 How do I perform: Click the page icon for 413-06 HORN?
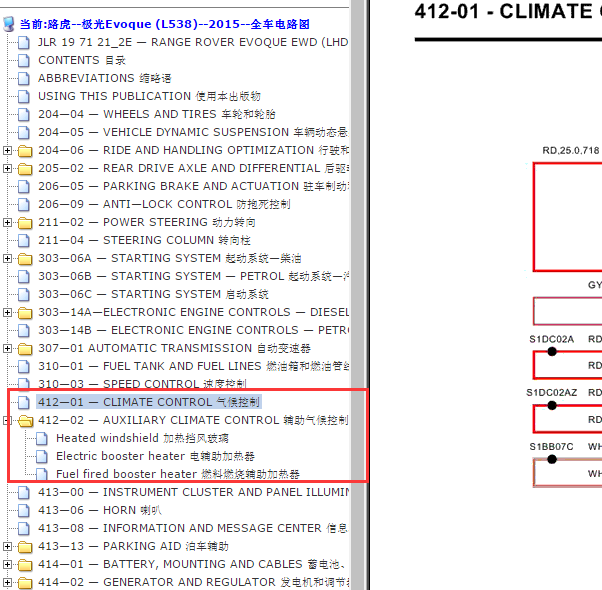[24, 510]
